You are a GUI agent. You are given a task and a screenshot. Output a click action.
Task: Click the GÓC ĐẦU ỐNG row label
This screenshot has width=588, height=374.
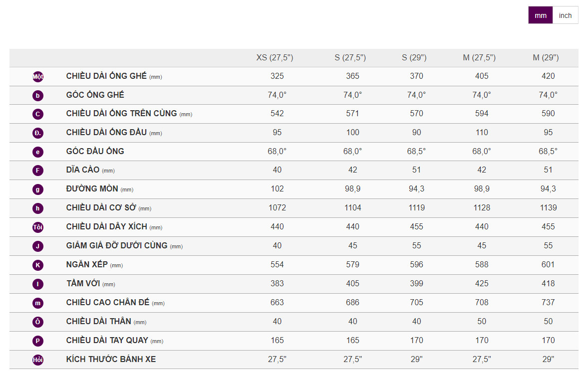95,151
